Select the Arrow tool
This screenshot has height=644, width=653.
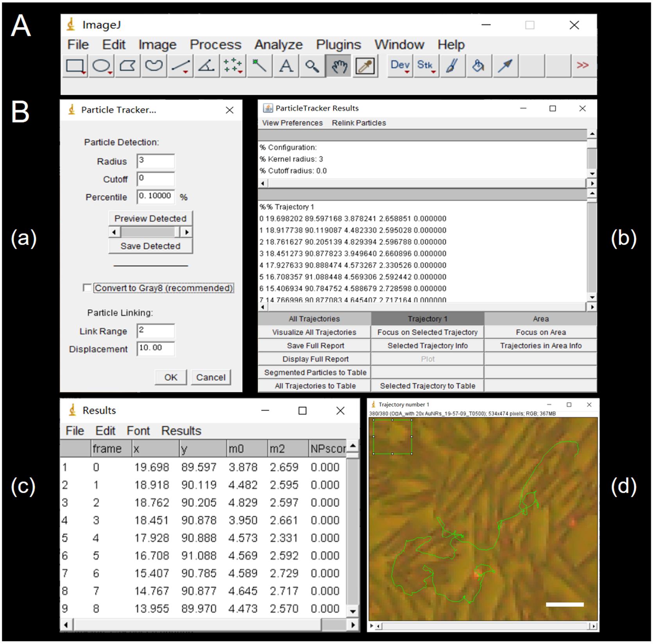[x=505, y=66]
